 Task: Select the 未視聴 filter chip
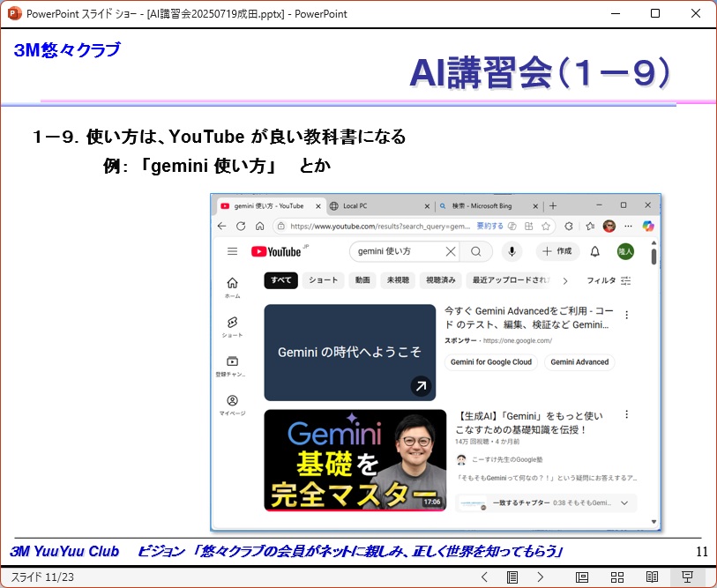397,280
